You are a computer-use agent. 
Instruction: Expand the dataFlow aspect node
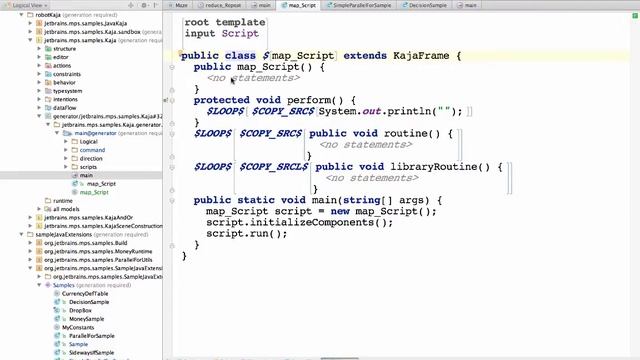(x=39, y=108)
